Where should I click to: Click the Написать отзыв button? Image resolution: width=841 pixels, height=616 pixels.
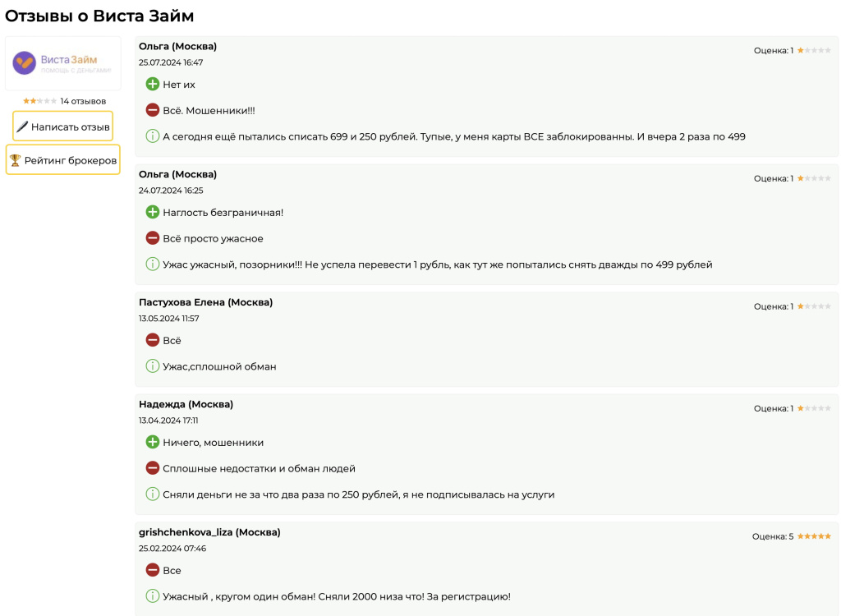62,126
